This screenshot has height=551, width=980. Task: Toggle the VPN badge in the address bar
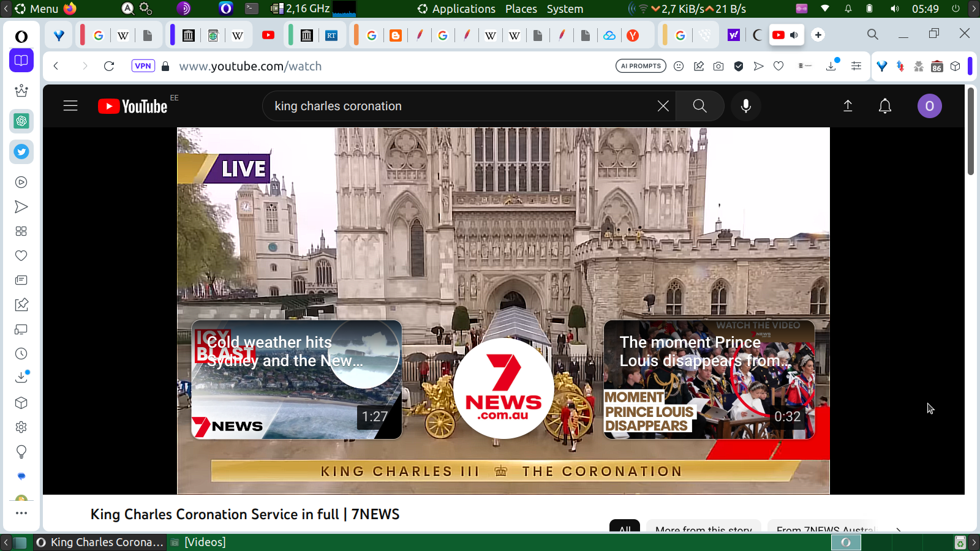pyautogui.click(x=143, y=66)
